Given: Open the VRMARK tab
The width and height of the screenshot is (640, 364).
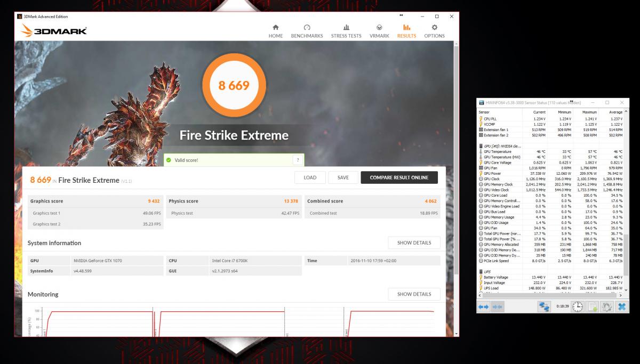Looking at the screenshot, I should pyautogui.click(x=379, y=31).
